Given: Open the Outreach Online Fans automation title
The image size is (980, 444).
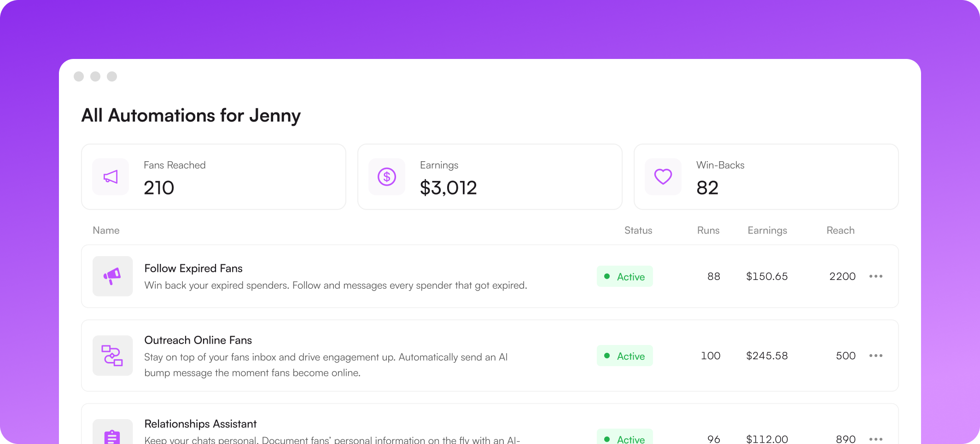Looking at the screenshot, I should point(198,340).
